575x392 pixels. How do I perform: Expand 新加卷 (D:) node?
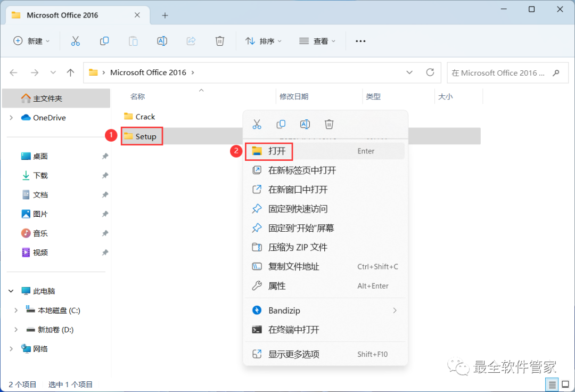pyautogui.click(x=16, y=330)
